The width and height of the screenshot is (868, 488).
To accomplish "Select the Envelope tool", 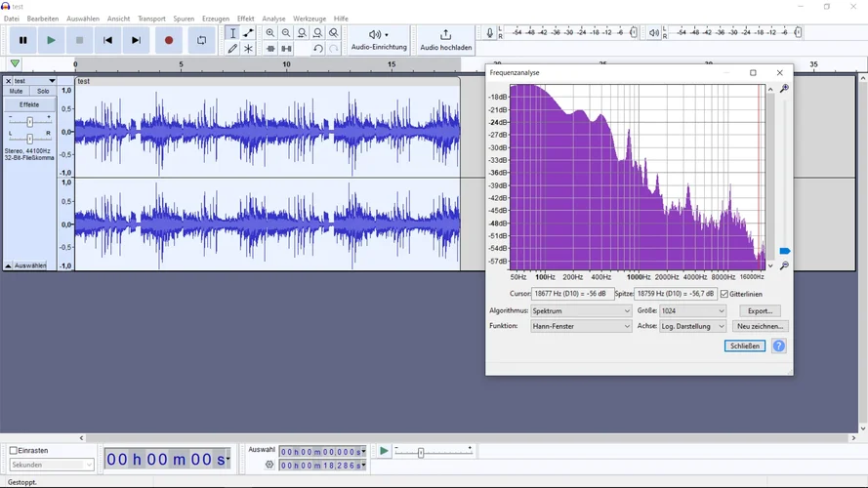I will (248, 33).
